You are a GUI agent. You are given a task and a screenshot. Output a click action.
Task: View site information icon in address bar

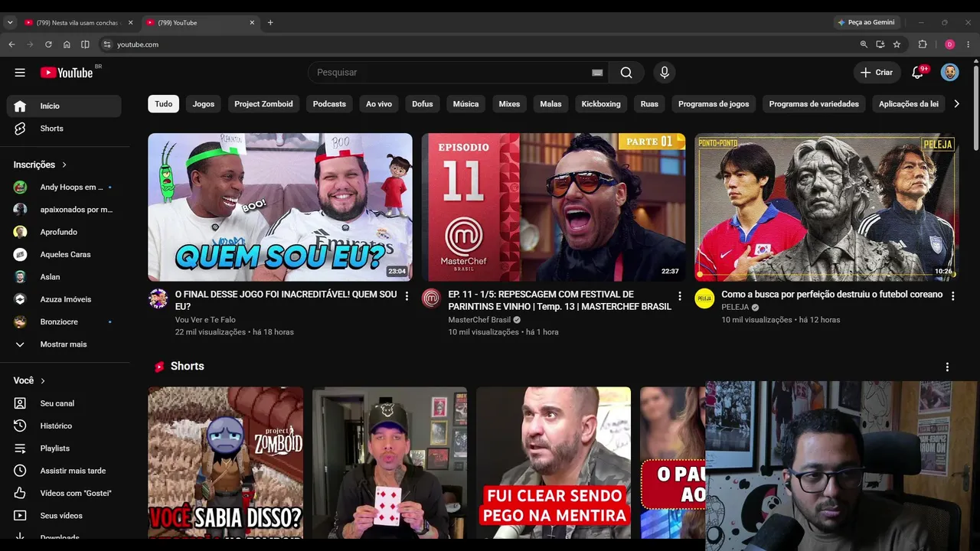pos(107,44)
